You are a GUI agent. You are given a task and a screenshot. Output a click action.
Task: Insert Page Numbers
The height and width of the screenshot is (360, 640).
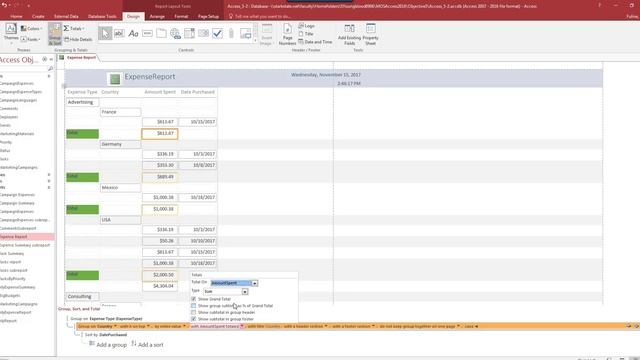(x=287, y=34)
